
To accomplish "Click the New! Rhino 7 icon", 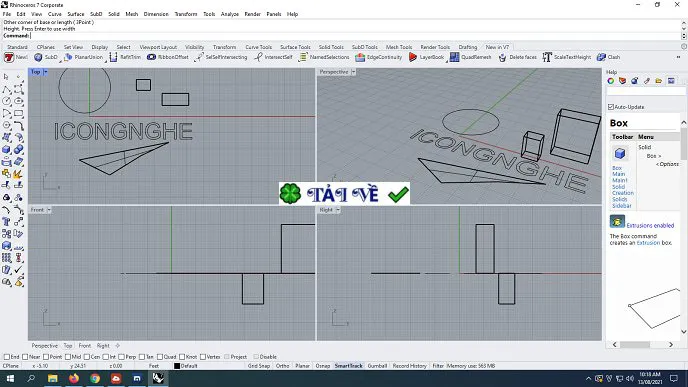I will pos(9,57).
